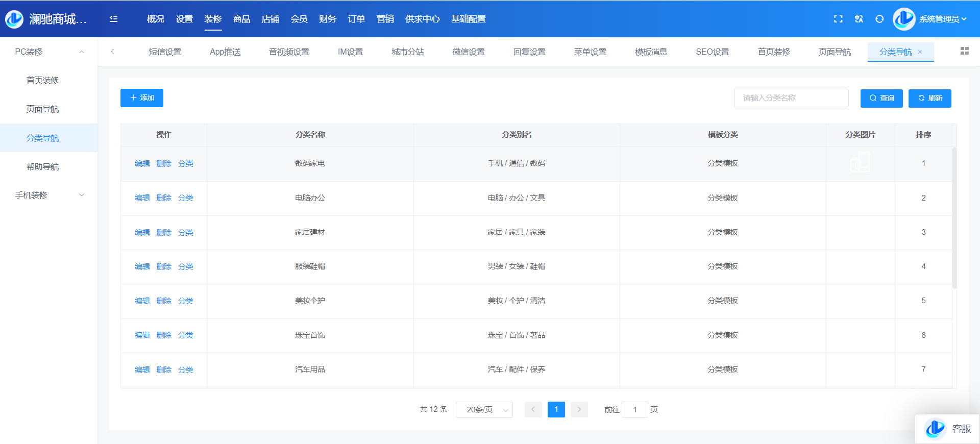This screenshot has height=444, width=980.
Task: Focus the 请输入分类名称 search field
Action: click(x=791, y=98)
